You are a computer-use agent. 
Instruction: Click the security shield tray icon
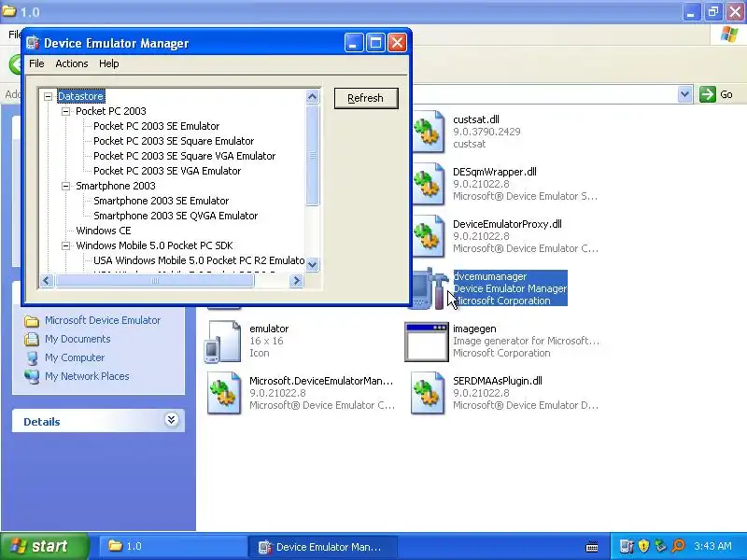643,546
